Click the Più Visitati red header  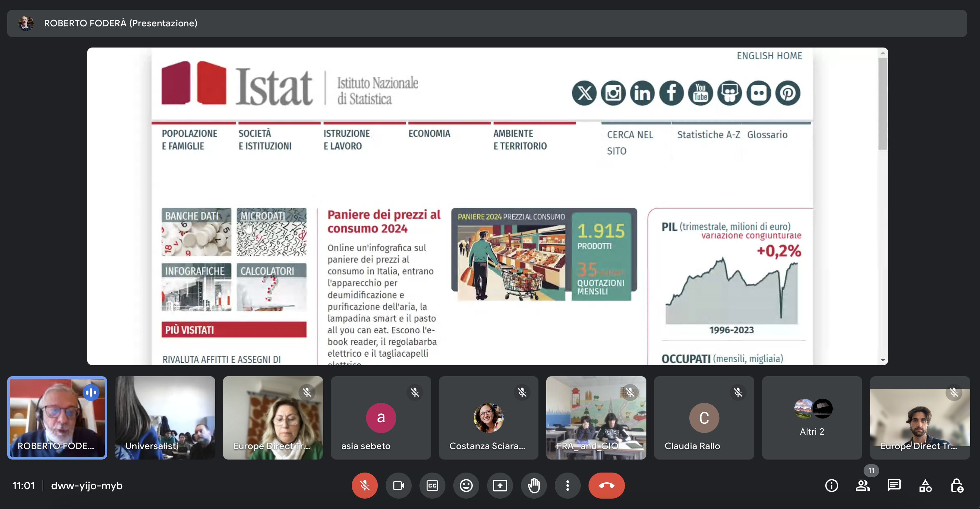coord(233,330)
